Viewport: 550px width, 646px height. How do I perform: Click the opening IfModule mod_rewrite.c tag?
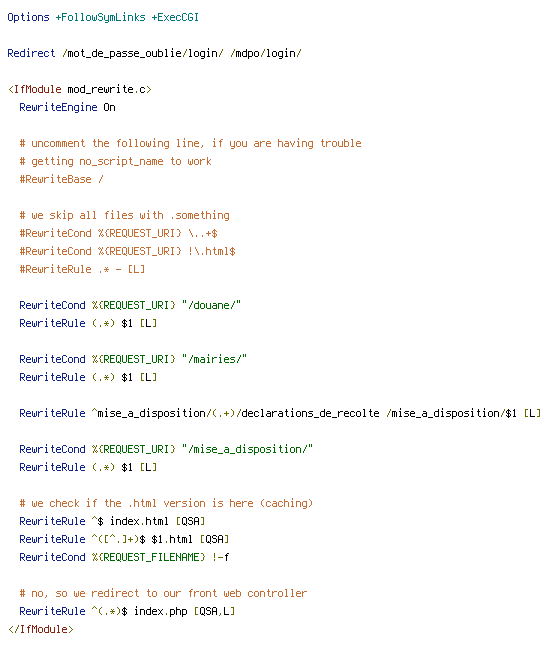[80, 89]
